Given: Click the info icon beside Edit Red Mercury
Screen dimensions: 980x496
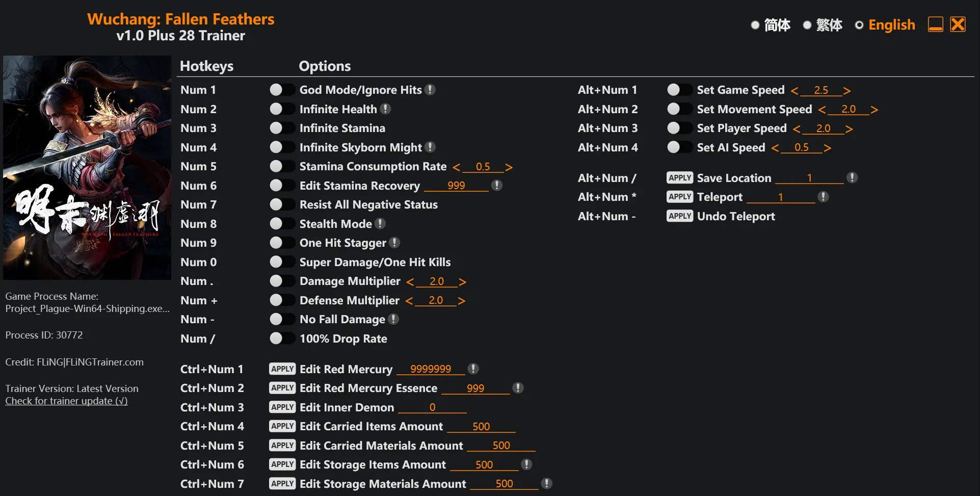Looking at the screenshot, I should 473,369.
